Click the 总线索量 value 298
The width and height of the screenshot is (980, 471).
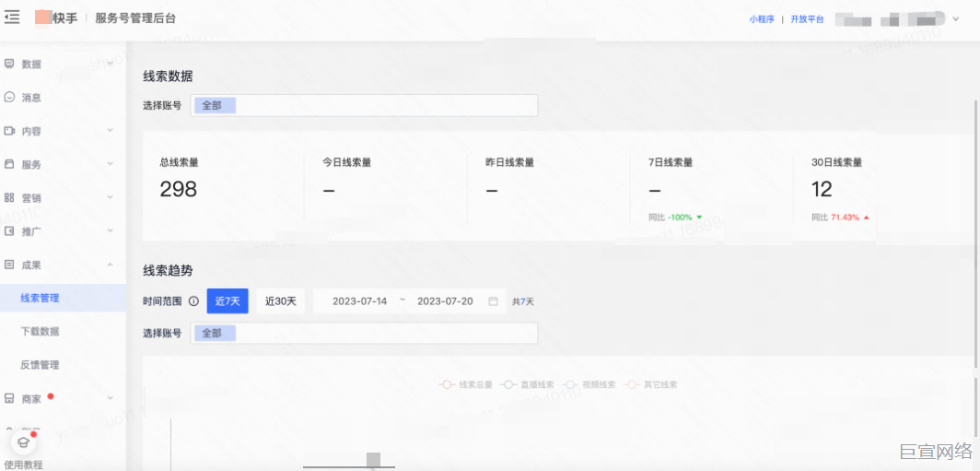[x=178, y=189]
